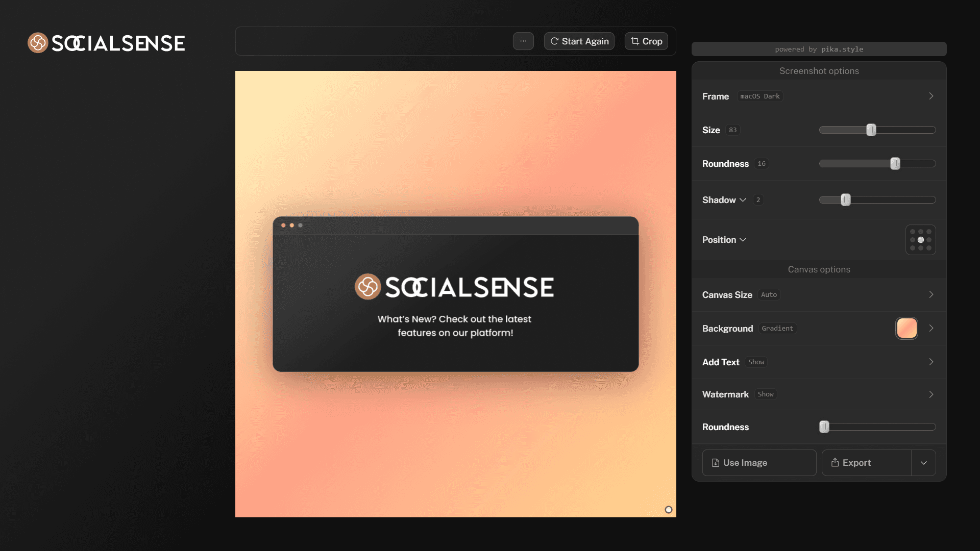Image resolution: width=980 pixels, height=551 pixels.
Task: Open the three-dots more options menu
Action: coord(523,41)
